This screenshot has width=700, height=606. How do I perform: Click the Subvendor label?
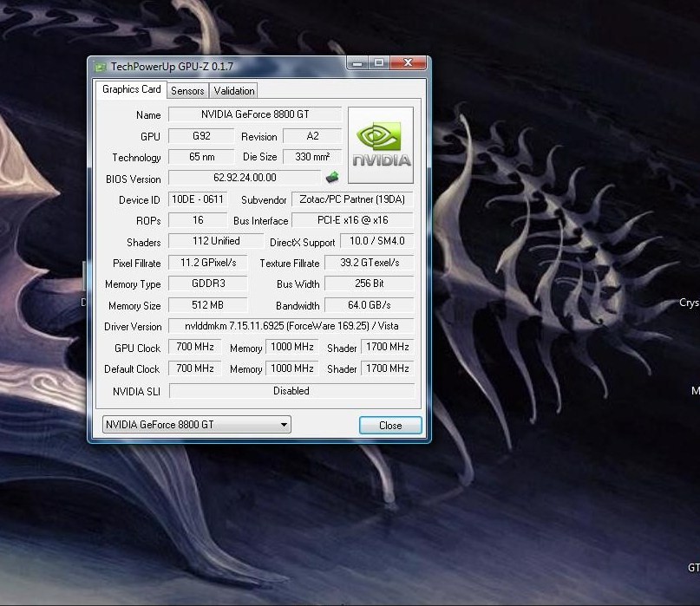[x=264, y=200]
